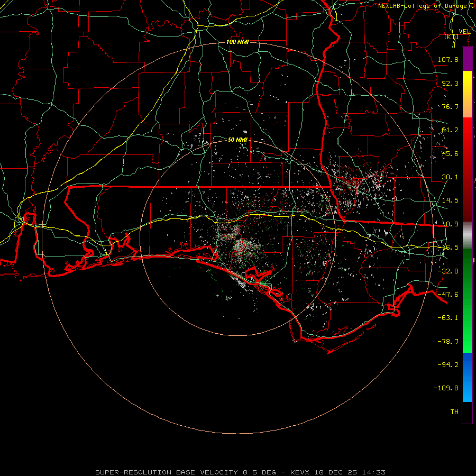Click the TH legend label

tap(454, 412)
